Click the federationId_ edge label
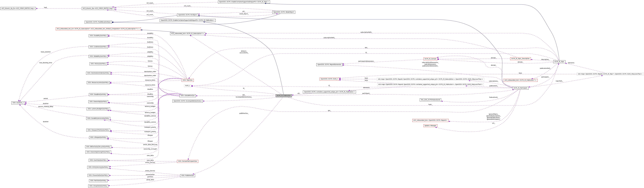 [494, 97]
